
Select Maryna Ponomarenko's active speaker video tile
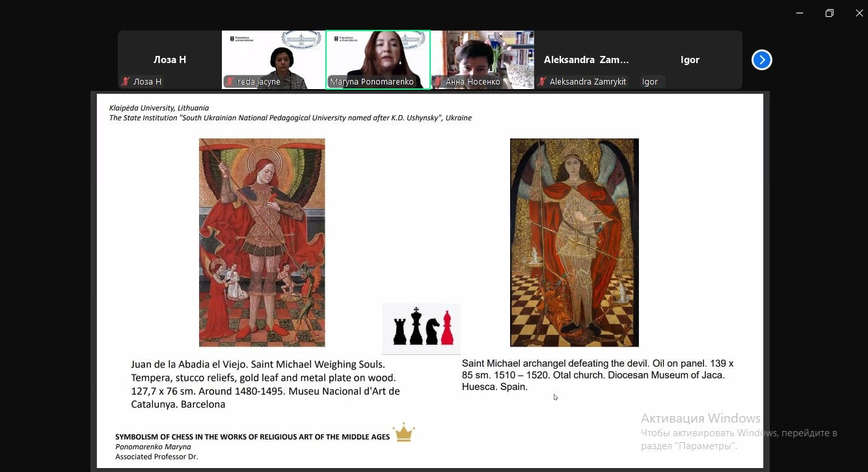click(378, 60)
